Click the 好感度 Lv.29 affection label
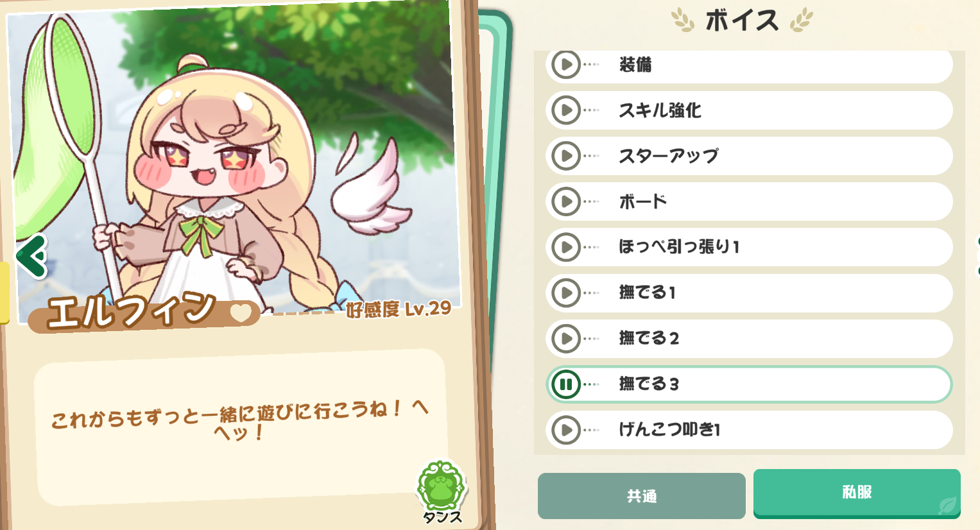Image resolution: width=980 pixels, height=530 pixels. [399, 309]
